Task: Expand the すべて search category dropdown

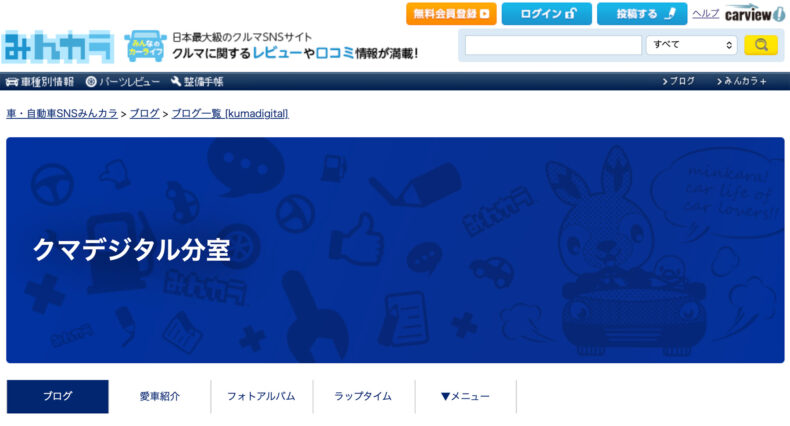Action: [x=691, y=45]
